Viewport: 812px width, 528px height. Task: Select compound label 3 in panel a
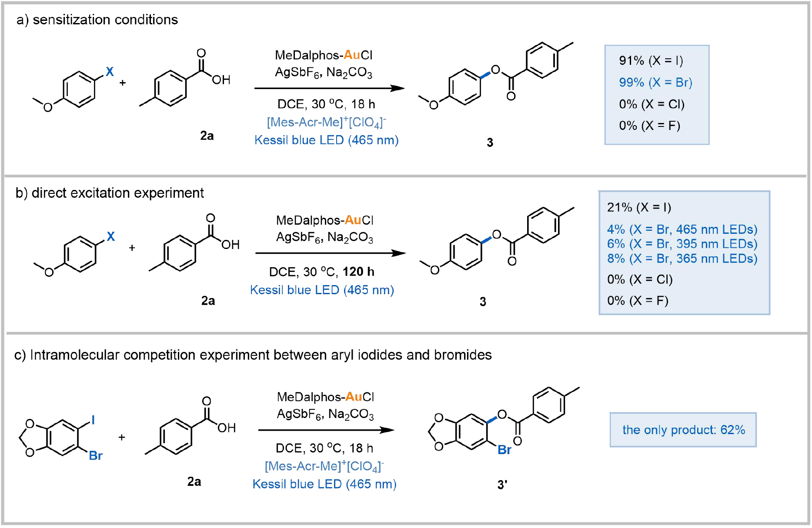pos(490,143)
